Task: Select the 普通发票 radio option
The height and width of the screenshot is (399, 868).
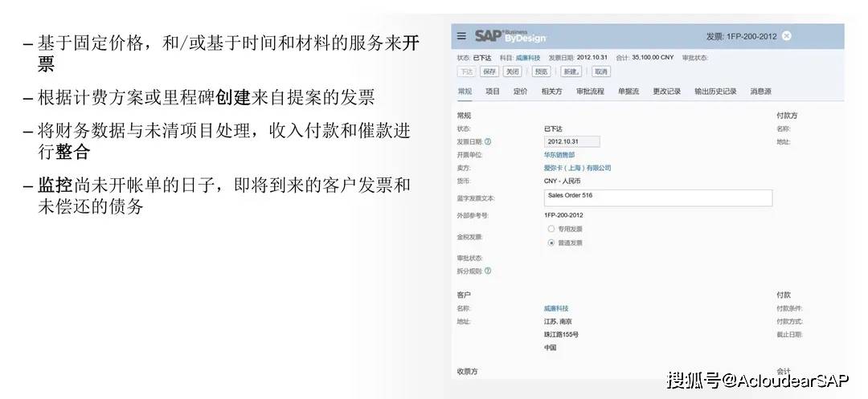Action: pos(551,242)
